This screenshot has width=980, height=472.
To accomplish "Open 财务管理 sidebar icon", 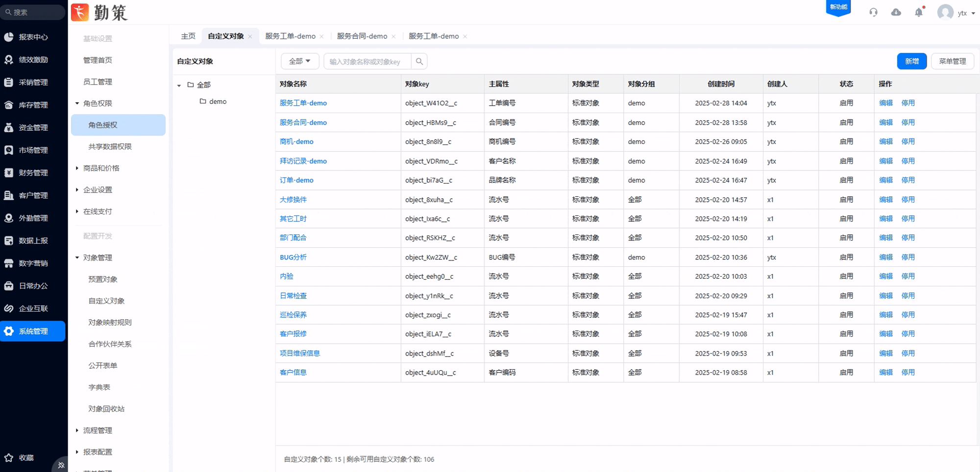I will pos(9,172).
